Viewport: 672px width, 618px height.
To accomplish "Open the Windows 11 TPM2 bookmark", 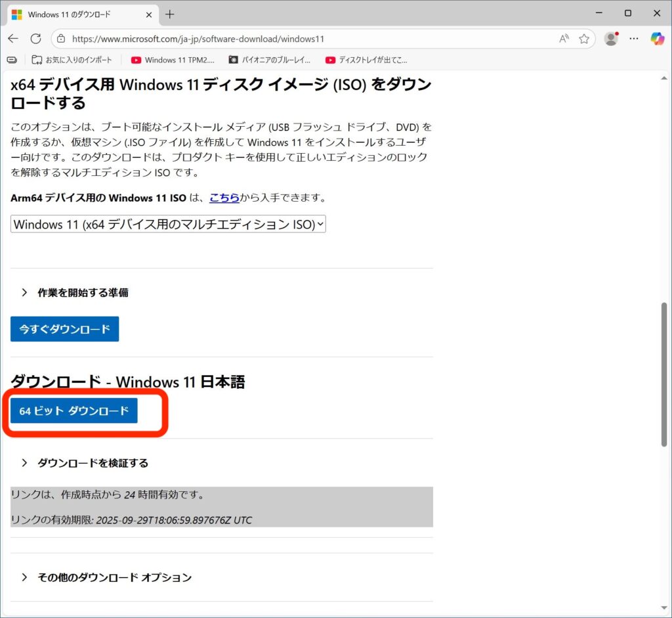I will point(173,60).
